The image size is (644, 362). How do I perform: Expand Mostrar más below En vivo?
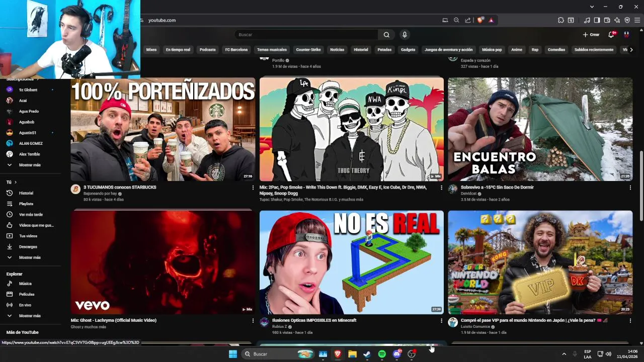point(30,316)
